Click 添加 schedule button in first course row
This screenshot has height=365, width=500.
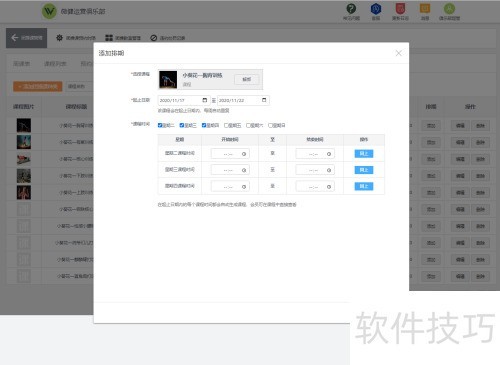pos(431,126)
